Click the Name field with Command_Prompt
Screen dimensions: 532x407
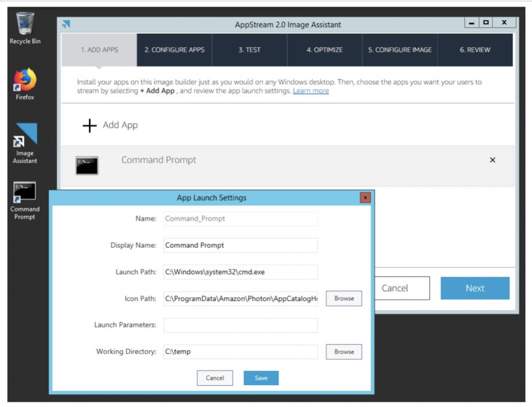tap(240, 219)
